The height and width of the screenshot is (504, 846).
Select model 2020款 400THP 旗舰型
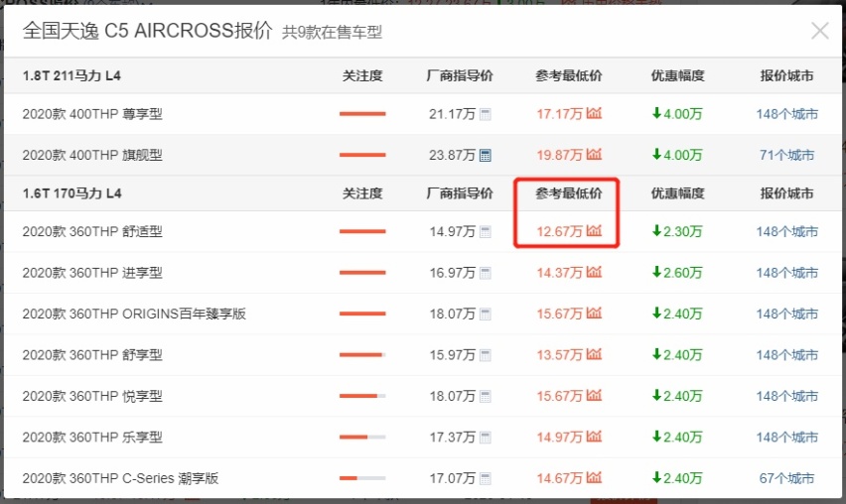click(x=92, y=155)
